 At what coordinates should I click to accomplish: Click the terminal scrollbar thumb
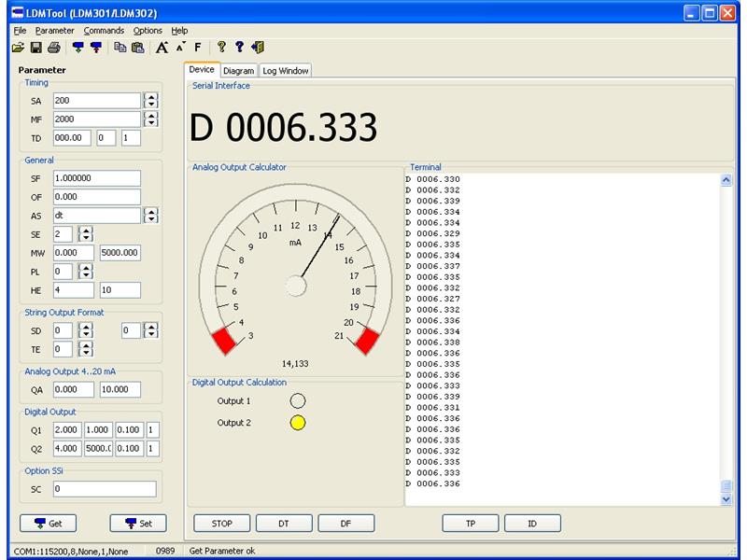coord(726,485)
